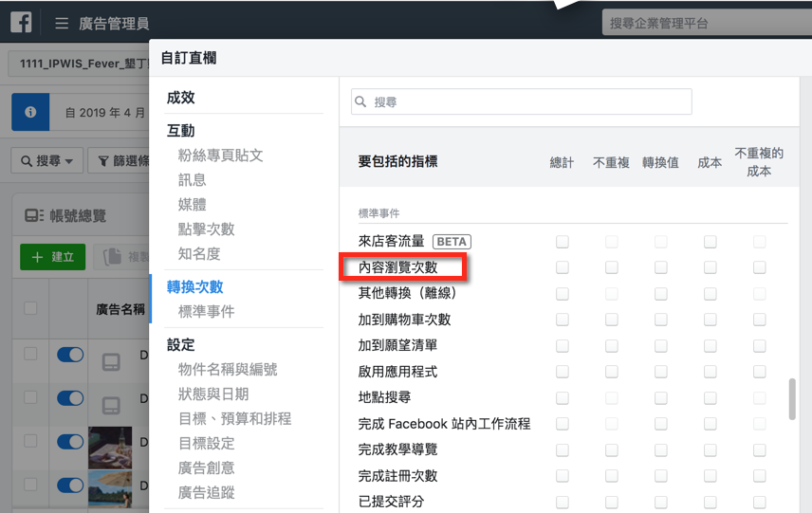Toggle off the first ad row switch
Viewport: 812px width, 513px height.
pyautogui.click(x=70, y=354)
